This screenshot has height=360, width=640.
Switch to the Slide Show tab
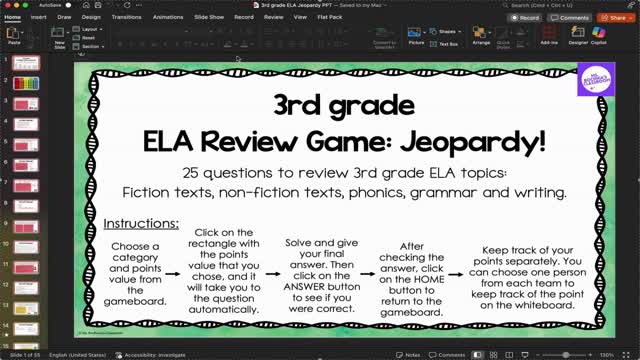[209, 17]
